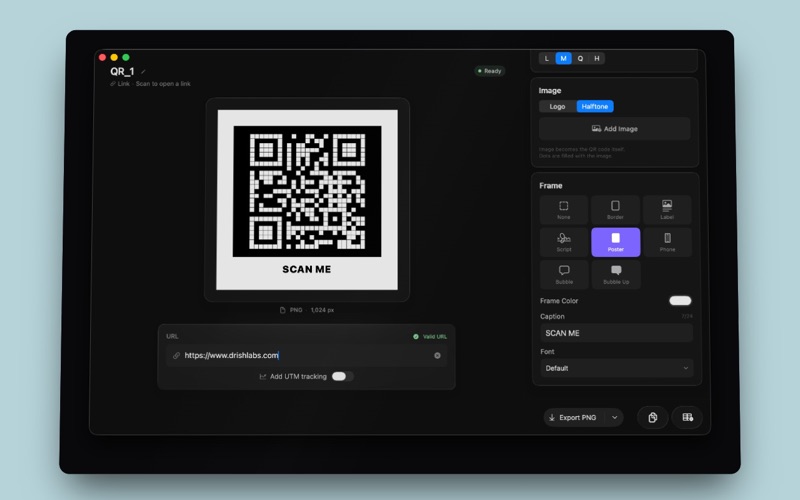
Task: Click the Caption field containing SCAN ME
Action: 616,333
